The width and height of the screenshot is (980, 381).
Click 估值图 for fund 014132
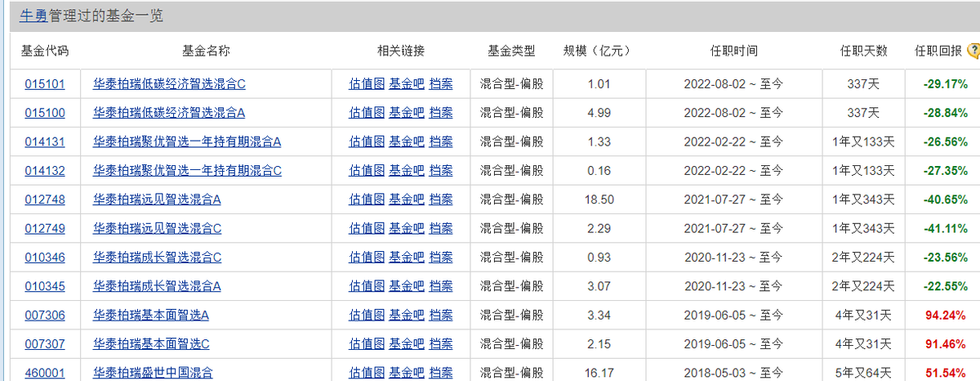367,170
